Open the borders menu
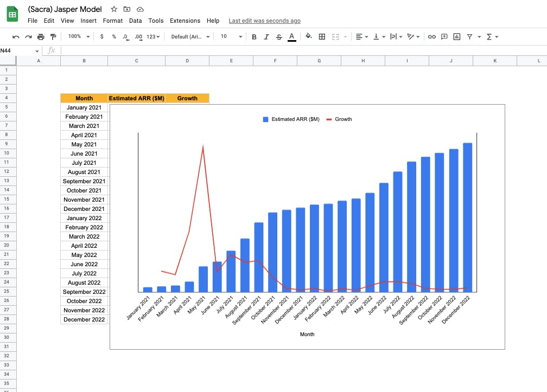This screenshot has width=547, height=392. pyautogui.click(x=322, y=36)
